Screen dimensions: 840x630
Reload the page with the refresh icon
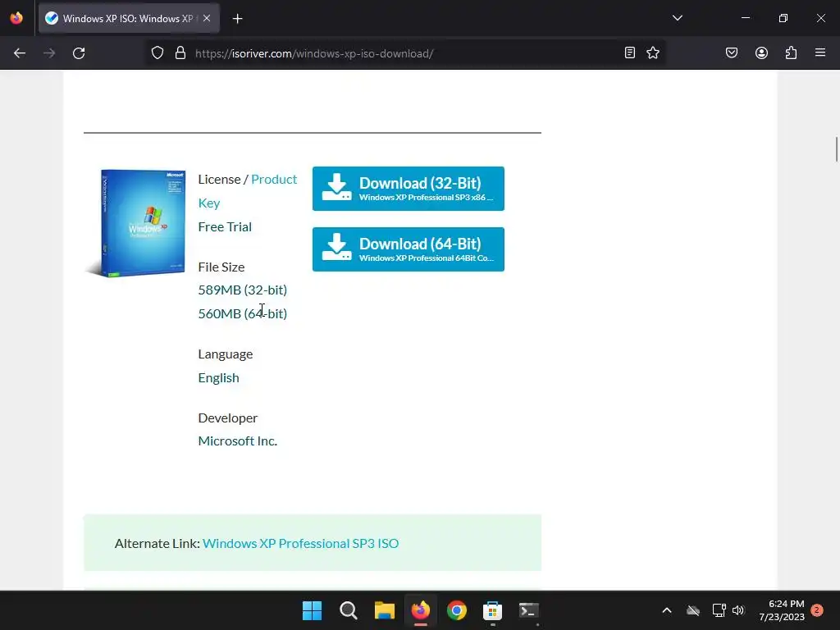(79, 53)
